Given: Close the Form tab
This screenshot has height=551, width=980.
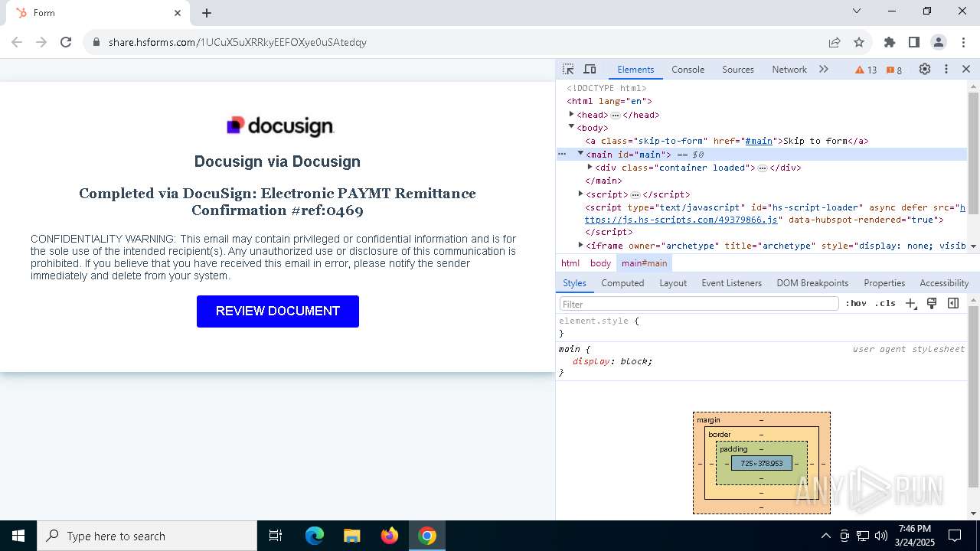Looking at the screenshot, I should click(178, 13).
